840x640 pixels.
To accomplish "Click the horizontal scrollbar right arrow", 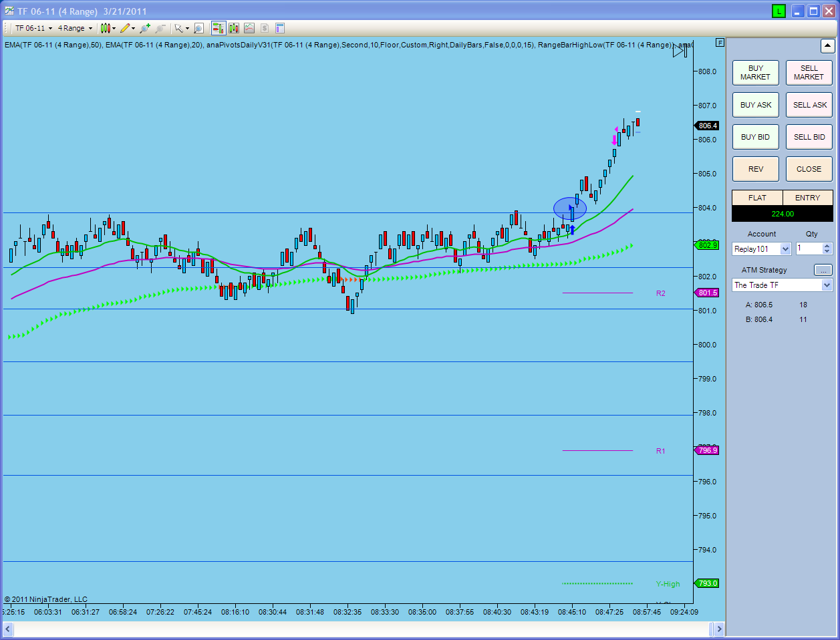I will (x=718, y=629).
